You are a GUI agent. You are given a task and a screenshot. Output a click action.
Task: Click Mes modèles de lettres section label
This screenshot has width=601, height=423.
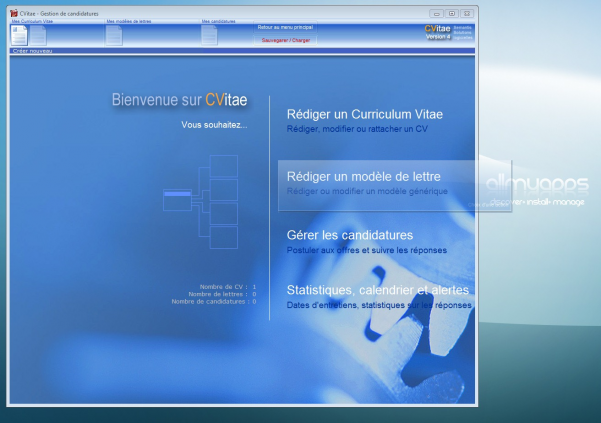tap(129, 21)
